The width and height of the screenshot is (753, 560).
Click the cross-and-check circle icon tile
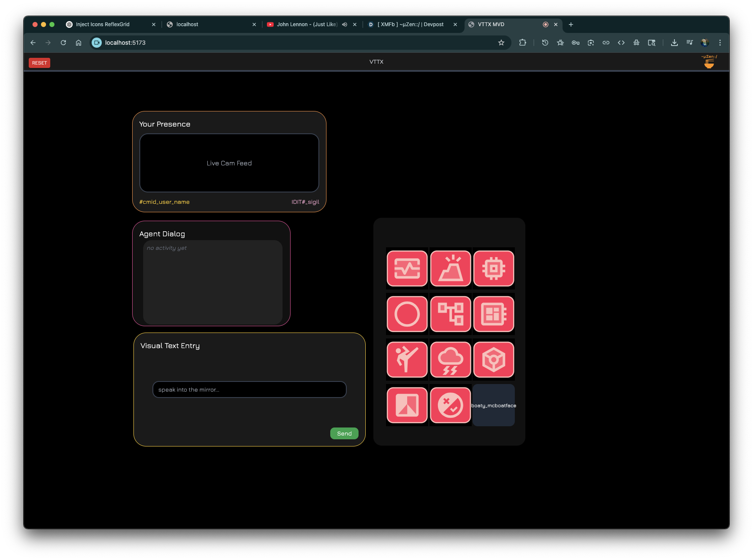pyautogui.click(x=451, y=405)
